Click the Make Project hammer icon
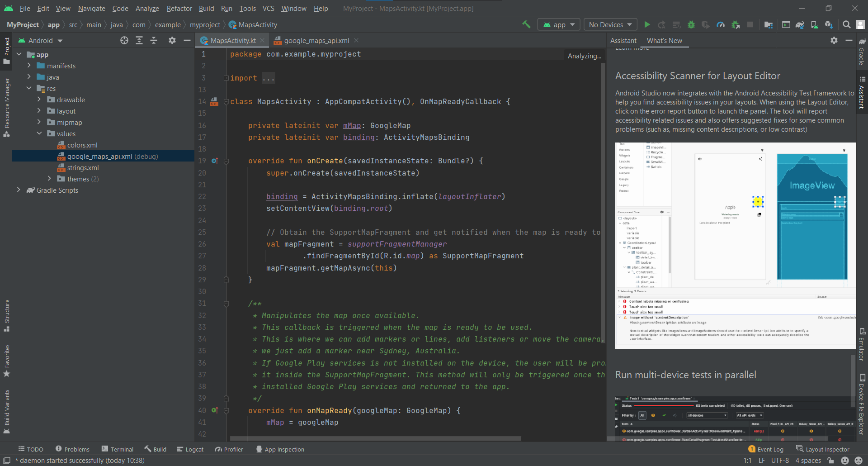868x466 pixels. (x=526, y=24)
